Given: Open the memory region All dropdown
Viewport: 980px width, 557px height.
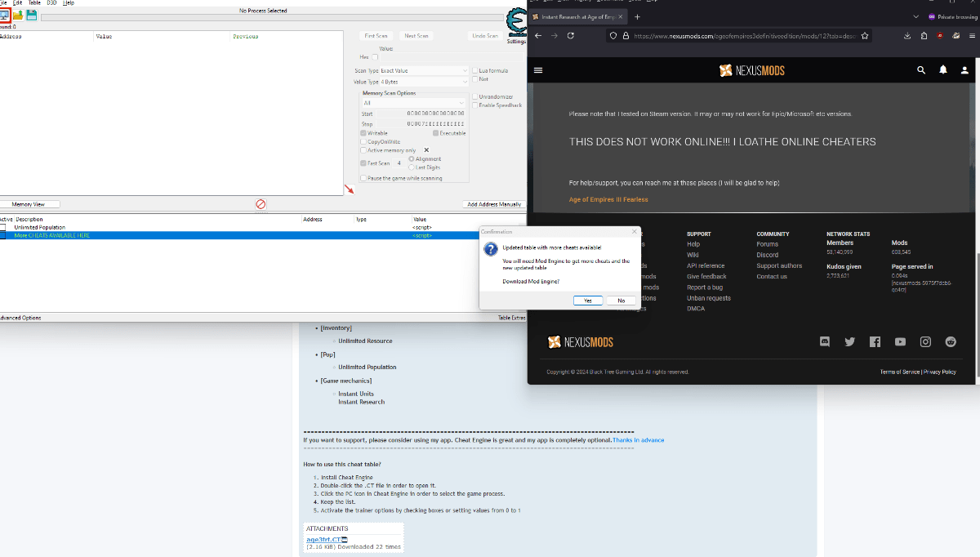Looking at the screenshot, I should 413,103.
